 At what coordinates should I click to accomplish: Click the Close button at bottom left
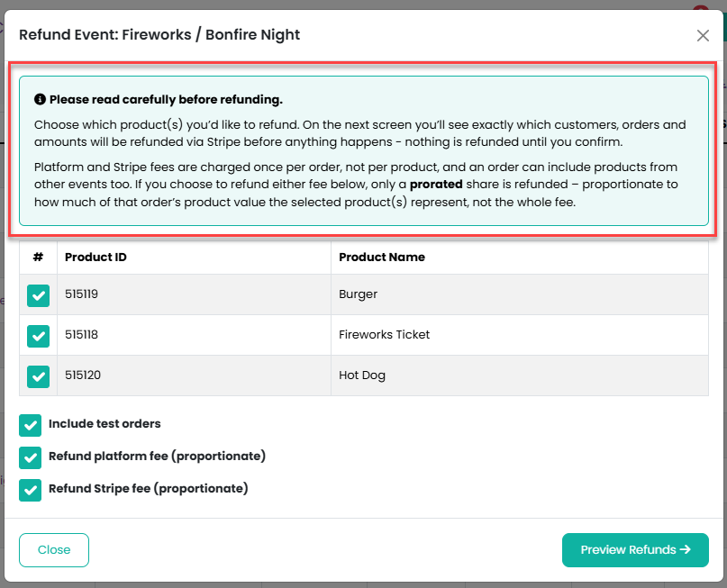click(x=54, y=549)
